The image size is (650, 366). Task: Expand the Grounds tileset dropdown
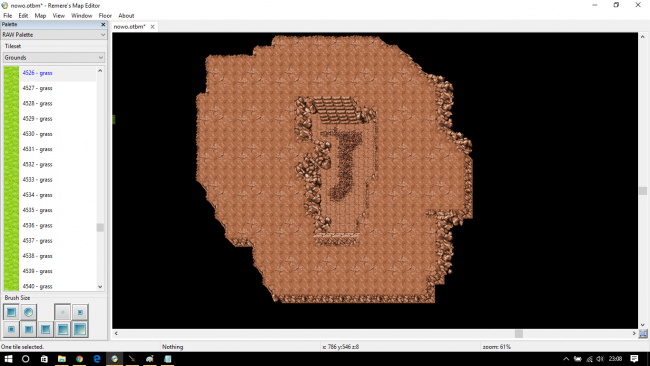[x=53, y=58]
